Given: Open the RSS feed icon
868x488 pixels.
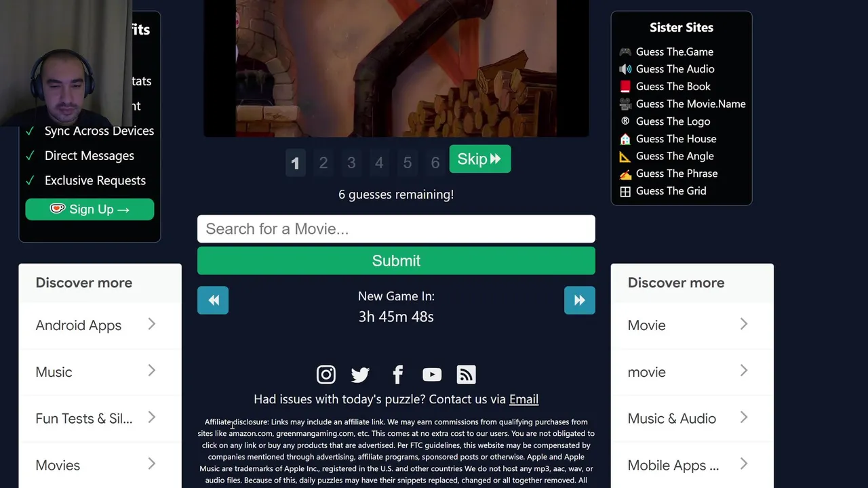Looking at the screenshot, I should tap(466, 374).
